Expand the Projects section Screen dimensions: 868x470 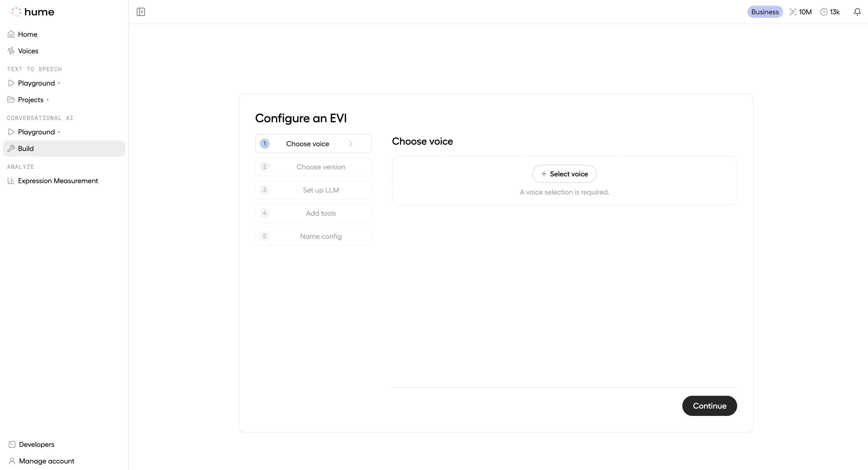coord(30,100)
